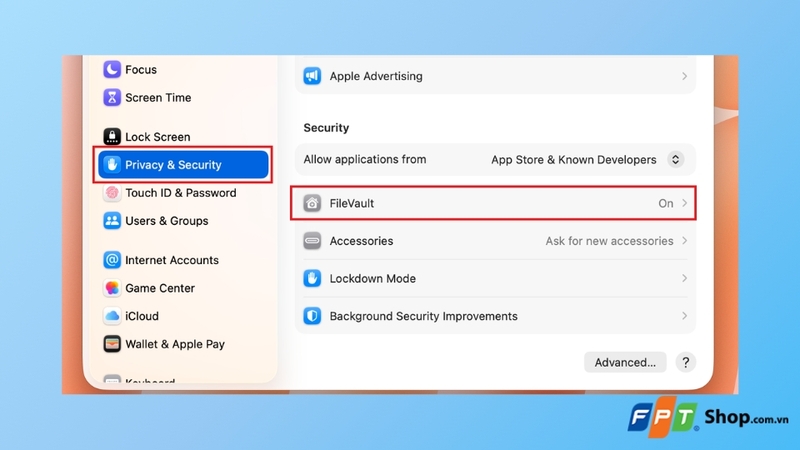
Task: Select Wallet & Apple Pay label
Action: tap(175, 344)
